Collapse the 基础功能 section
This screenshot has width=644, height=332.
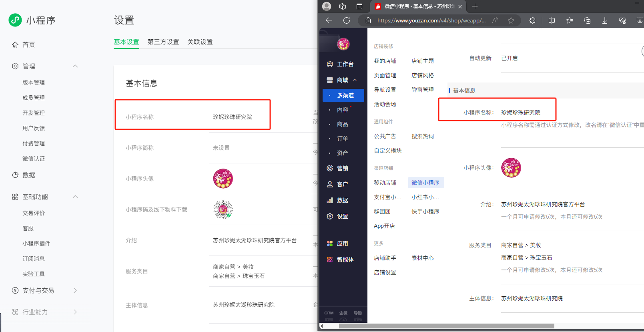click(75, 197)
